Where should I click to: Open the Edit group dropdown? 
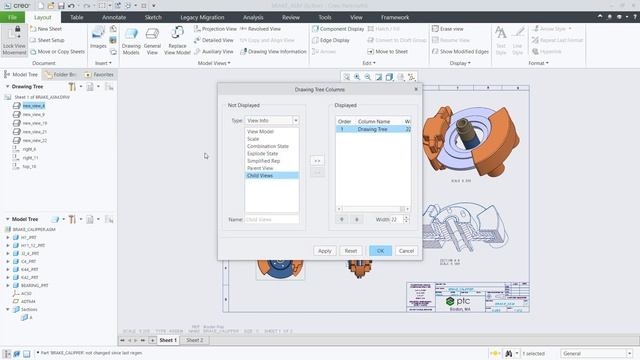tap(369, 63)
